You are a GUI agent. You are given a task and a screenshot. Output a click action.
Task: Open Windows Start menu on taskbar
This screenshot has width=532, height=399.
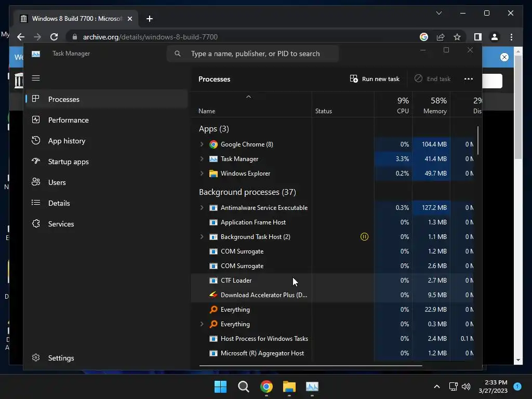tap(220, 387)
